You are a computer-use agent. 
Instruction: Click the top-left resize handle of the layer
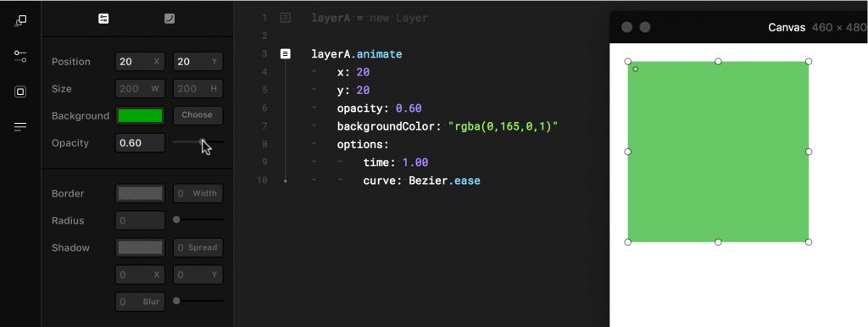coord(628,61)
